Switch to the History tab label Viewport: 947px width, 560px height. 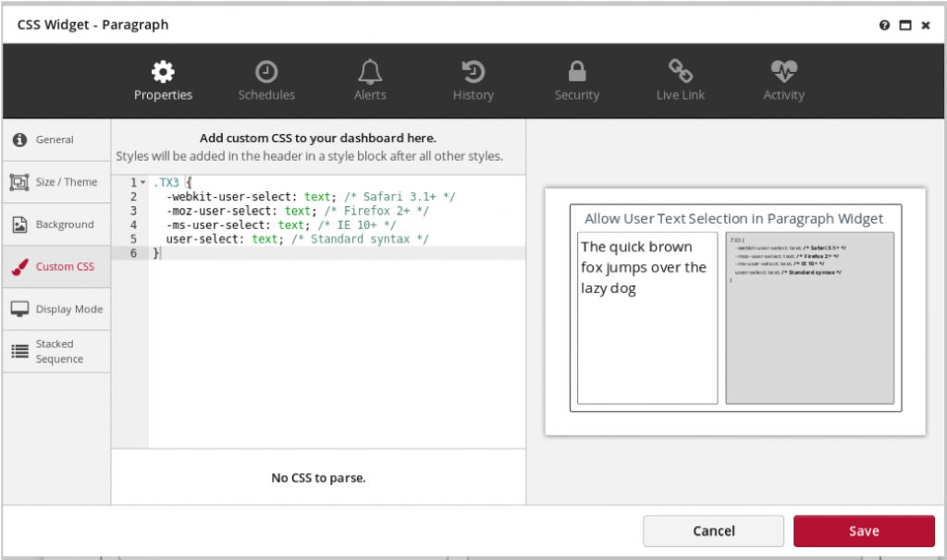coord(473,95)
